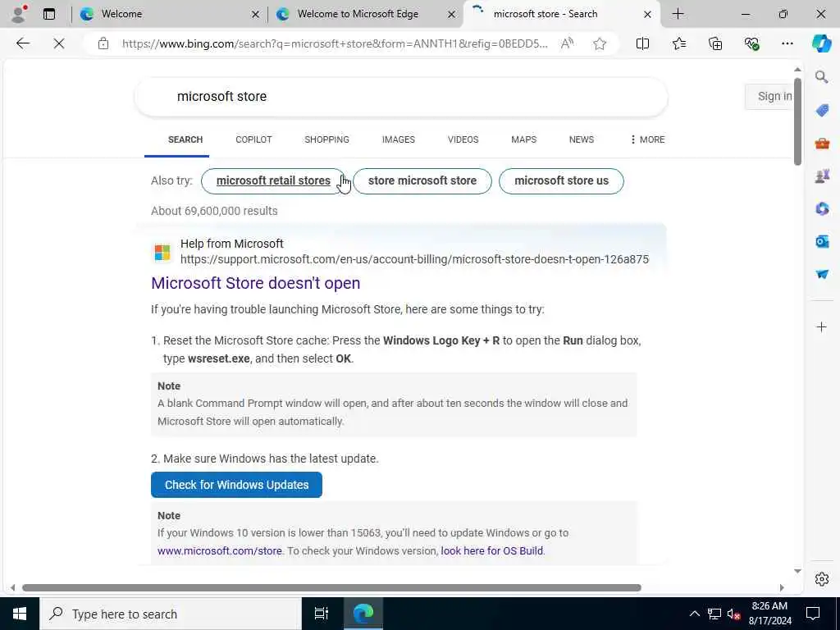Open sidebar Drop paper plane icon
This screenshot has width=840, height=630.
(x=822, y=274)
